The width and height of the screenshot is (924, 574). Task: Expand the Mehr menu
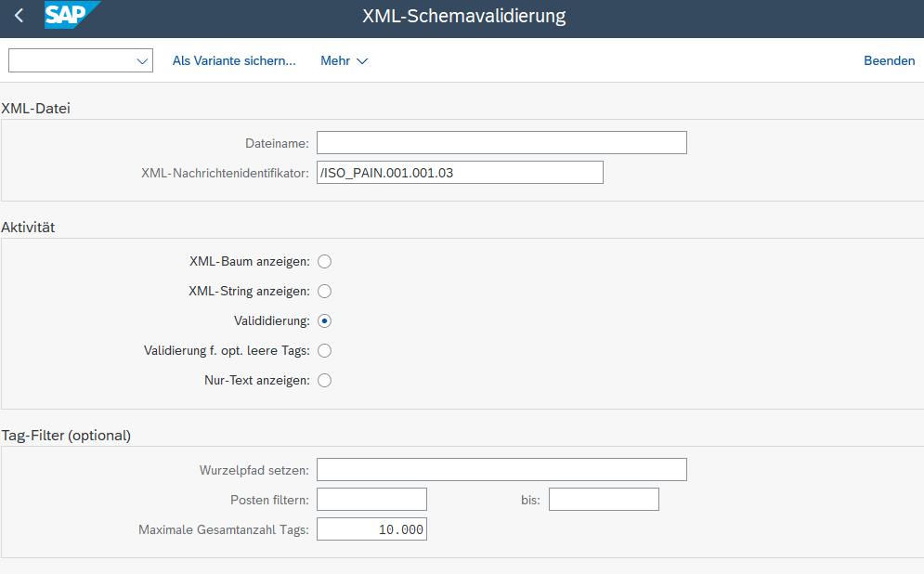point(344,60)
